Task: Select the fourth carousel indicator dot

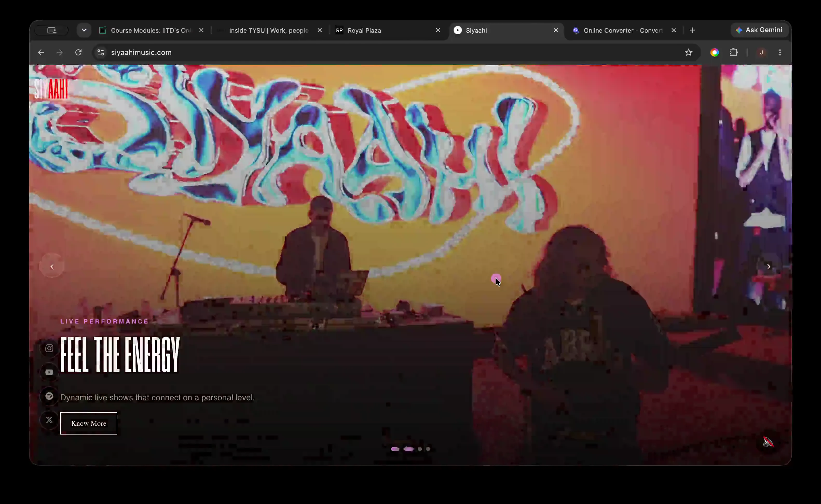Action: tap(428, 449)
